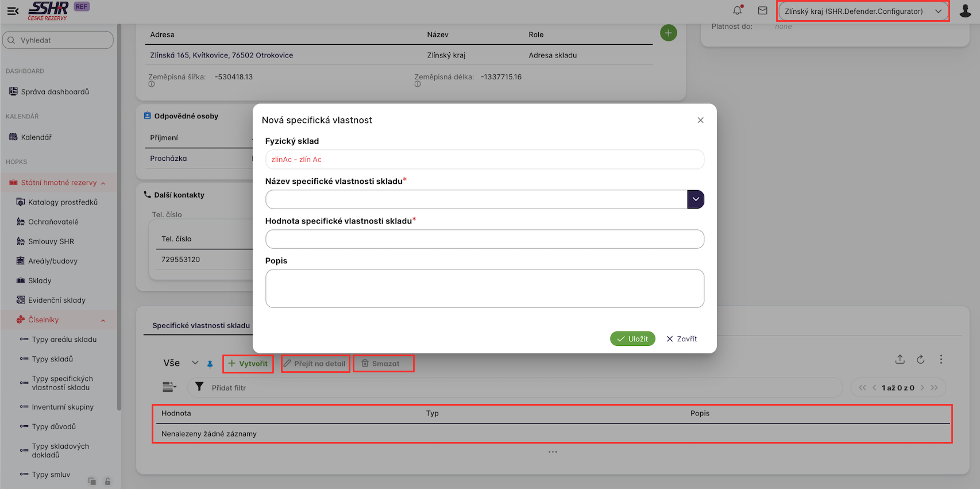980x489 pixels.
Task: Click the export upload icon
Action: point(900,359)
